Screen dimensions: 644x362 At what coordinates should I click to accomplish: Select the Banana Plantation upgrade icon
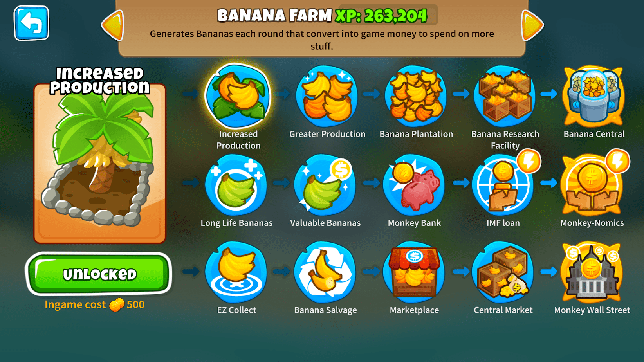tap(416, 96)
